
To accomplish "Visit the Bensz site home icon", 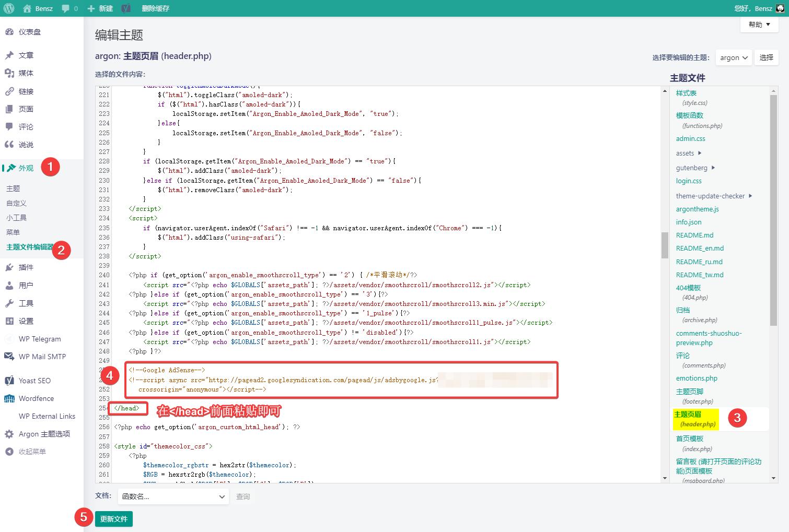I will click(27, 8).
